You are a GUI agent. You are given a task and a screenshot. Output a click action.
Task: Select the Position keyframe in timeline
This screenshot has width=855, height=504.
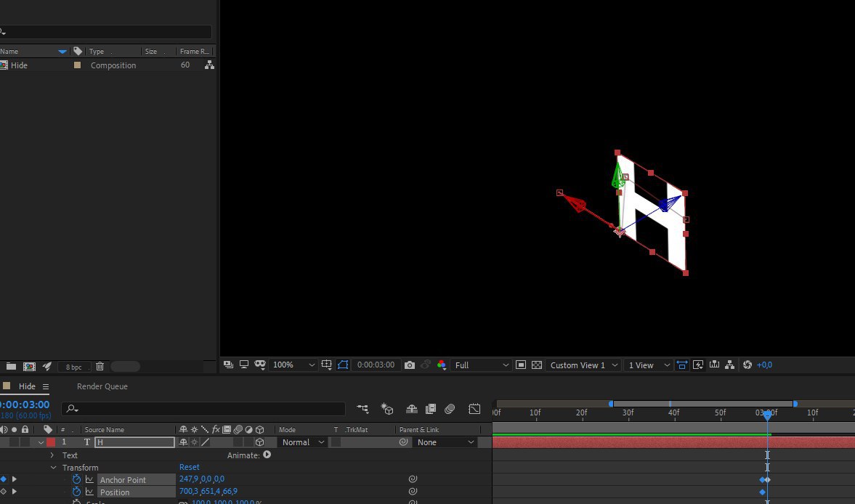click(x=762, y=492)
